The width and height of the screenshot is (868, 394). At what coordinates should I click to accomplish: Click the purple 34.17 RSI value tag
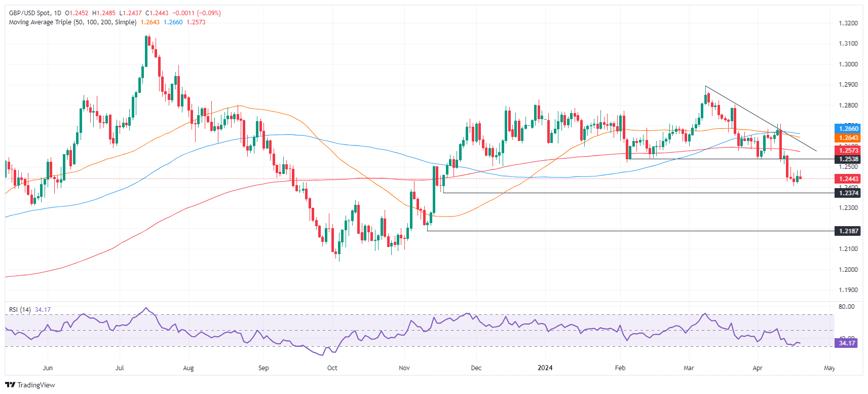pyautogui.click(x=847, y=343)
